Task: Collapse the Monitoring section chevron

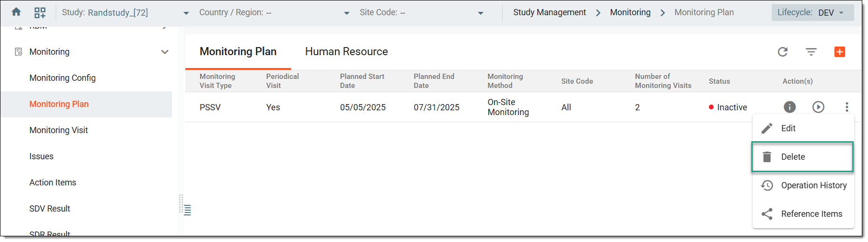Action: coord(165,52)
